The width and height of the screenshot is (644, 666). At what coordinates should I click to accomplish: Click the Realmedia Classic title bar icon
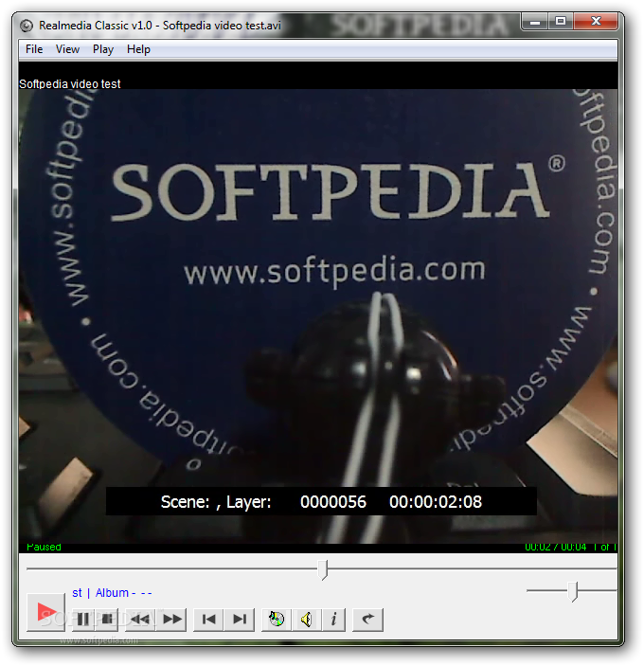click(27, 26)
